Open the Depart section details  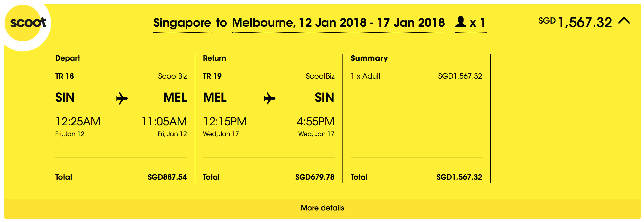click(x=68, y=58)
